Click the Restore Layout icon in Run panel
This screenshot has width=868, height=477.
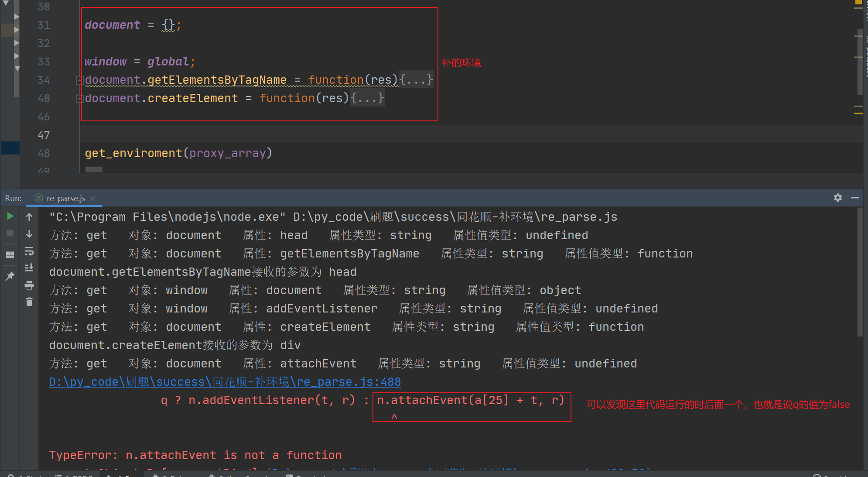[10, 254]
